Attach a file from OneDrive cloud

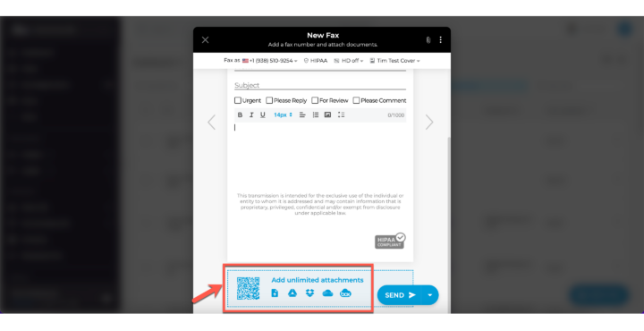click(327, 293)
